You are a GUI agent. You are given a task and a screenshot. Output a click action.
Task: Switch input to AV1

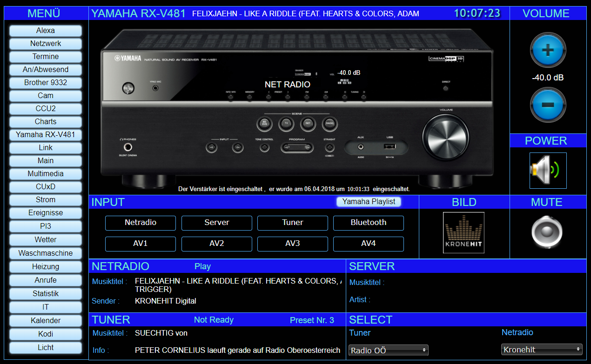(x=141, y=244)
